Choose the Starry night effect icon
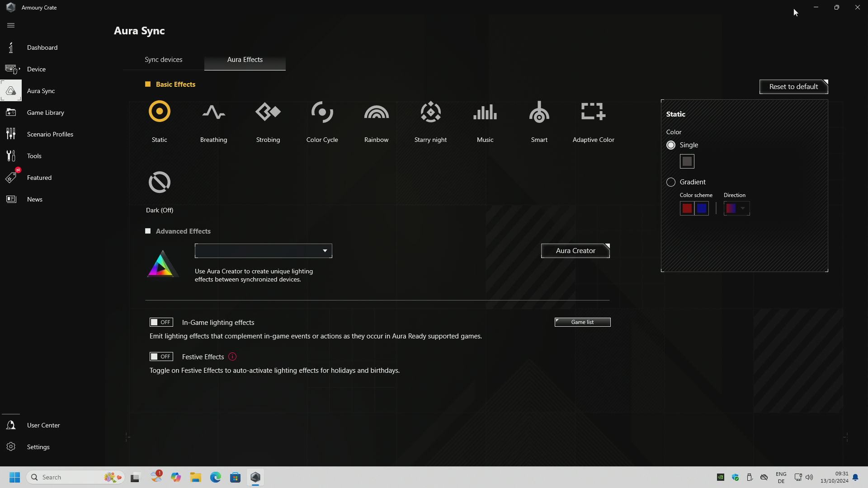 pos(430,112)
